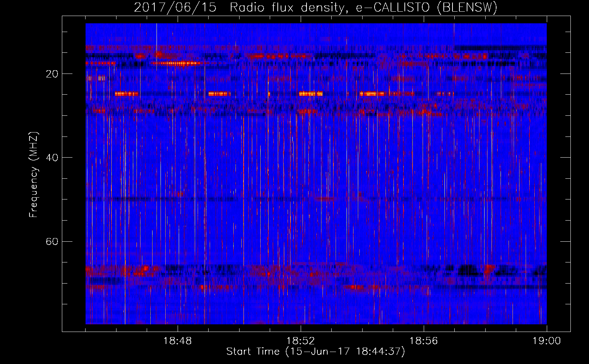Click the 18:48 time tick label
Viewport: 589px width, 364px height.
click(x=178, y=341)
